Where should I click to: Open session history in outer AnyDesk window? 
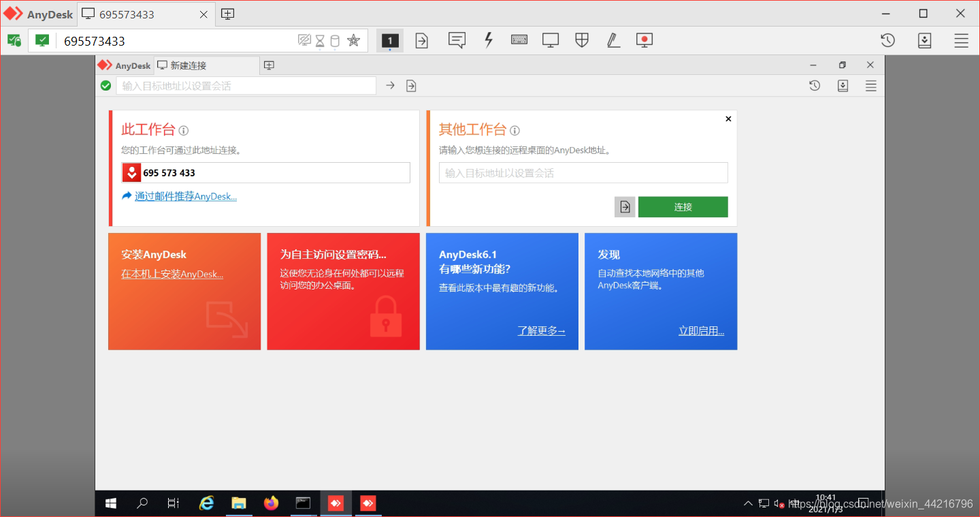[x=887, y=41]
